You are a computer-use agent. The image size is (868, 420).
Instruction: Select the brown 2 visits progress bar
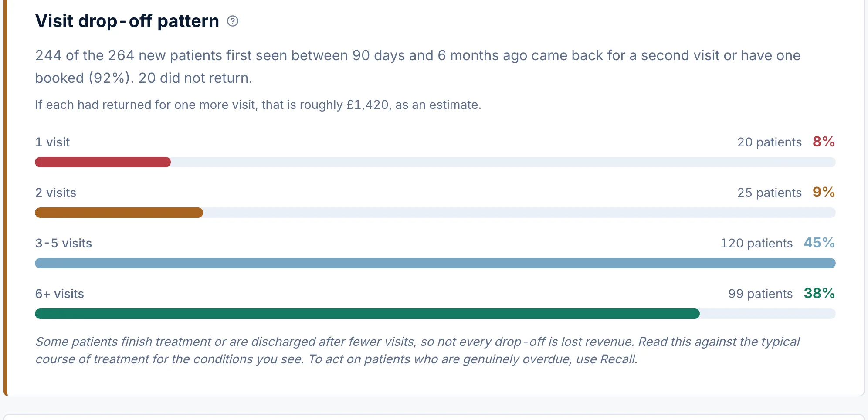pos(119,213)
